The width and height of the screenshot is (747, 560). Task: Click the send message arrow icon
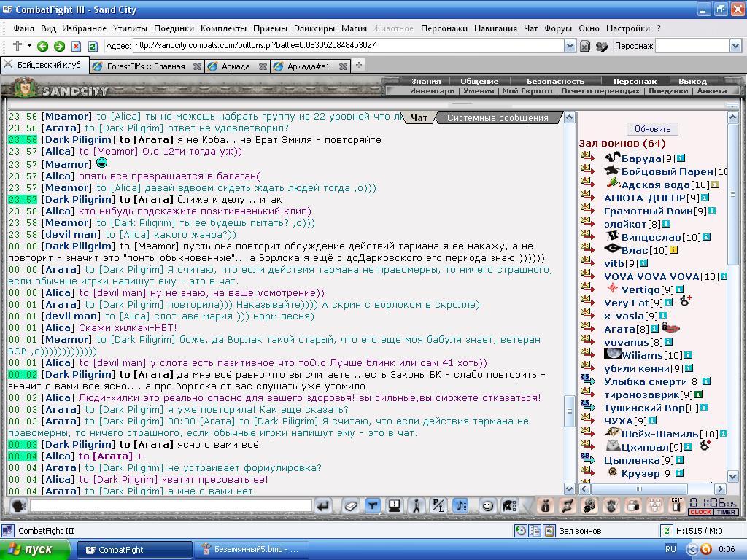pos(323,506)
